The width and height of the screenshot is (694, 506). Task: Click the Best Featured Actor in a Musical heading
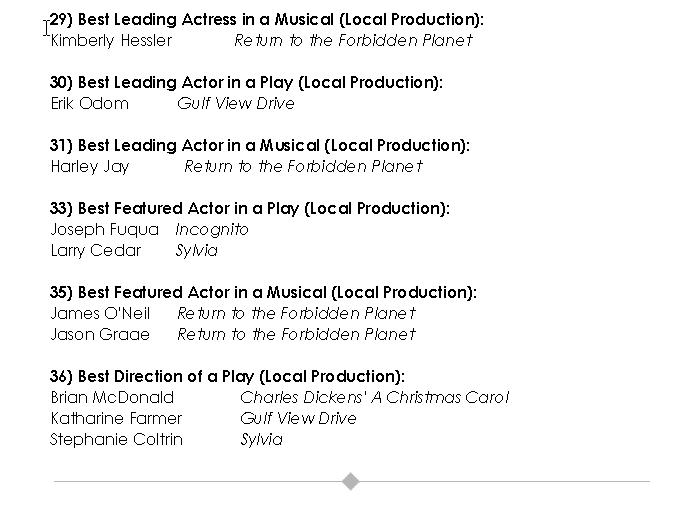pos(263,292)
